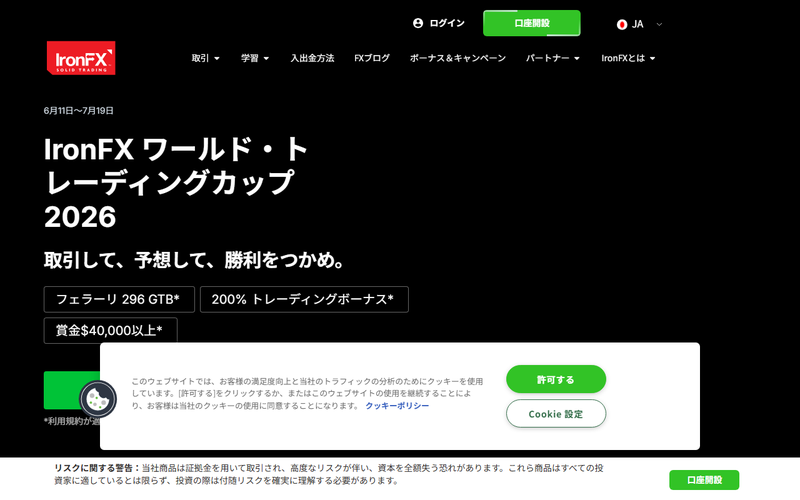Click the 6月11日〜7月19日 date text

point(79,111)
